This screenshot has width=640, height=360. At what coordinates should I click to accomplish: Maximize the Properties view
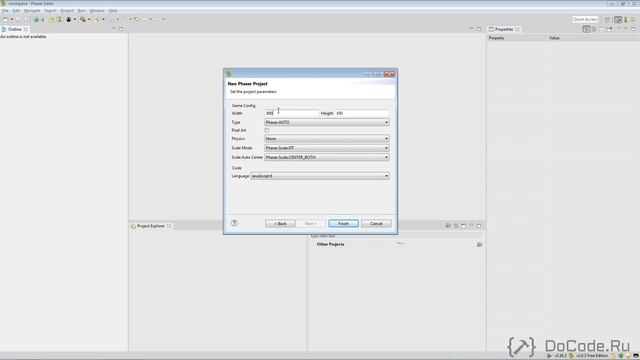tap(633, 29)
